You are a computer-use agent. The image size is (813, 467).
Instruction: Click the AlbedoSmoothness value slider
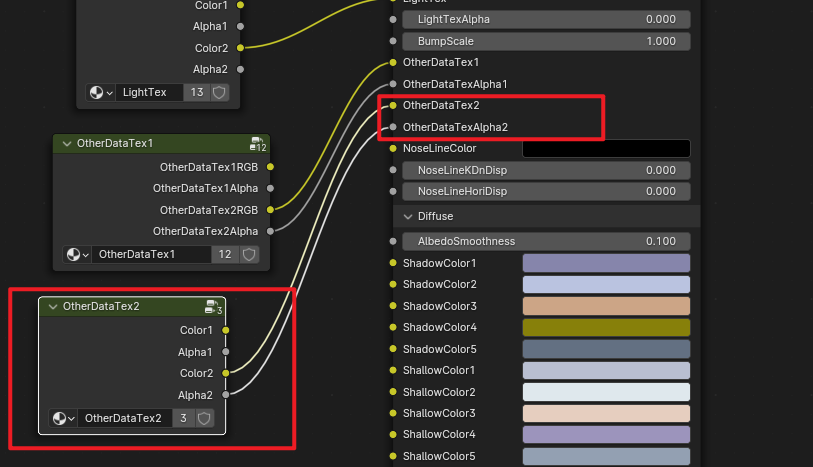(x=546, y=241)
